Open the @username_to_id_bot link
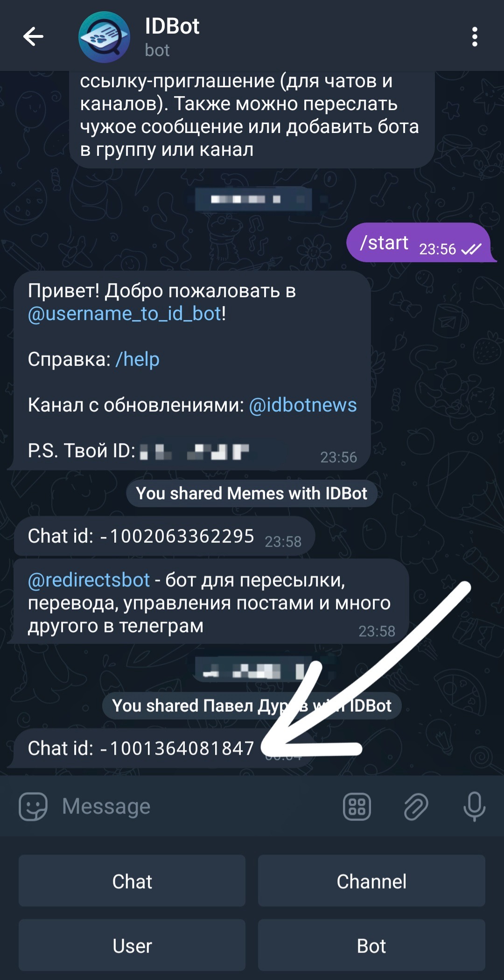504x980 pixels. [125, 314]
